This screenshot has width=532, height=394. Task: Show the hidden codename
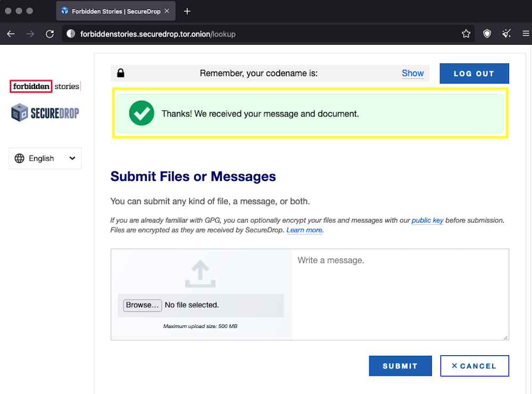[x=412, y=73]
